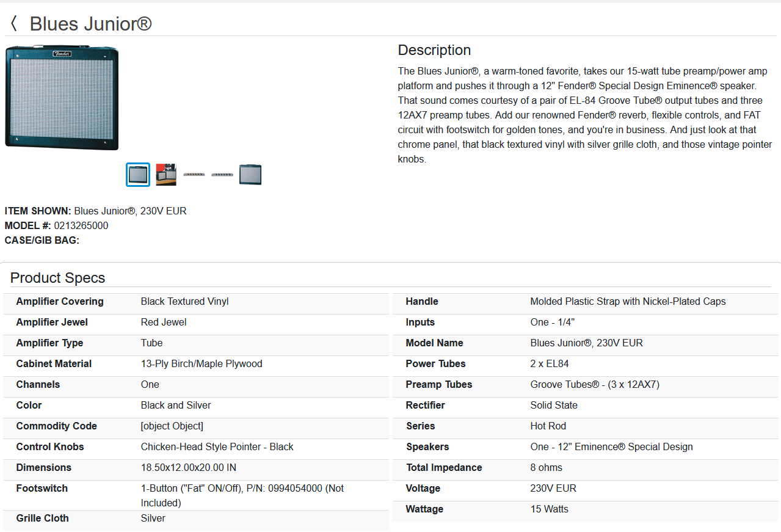Click the Black and Silver value
781x532 pixels.
coord(176,405)
